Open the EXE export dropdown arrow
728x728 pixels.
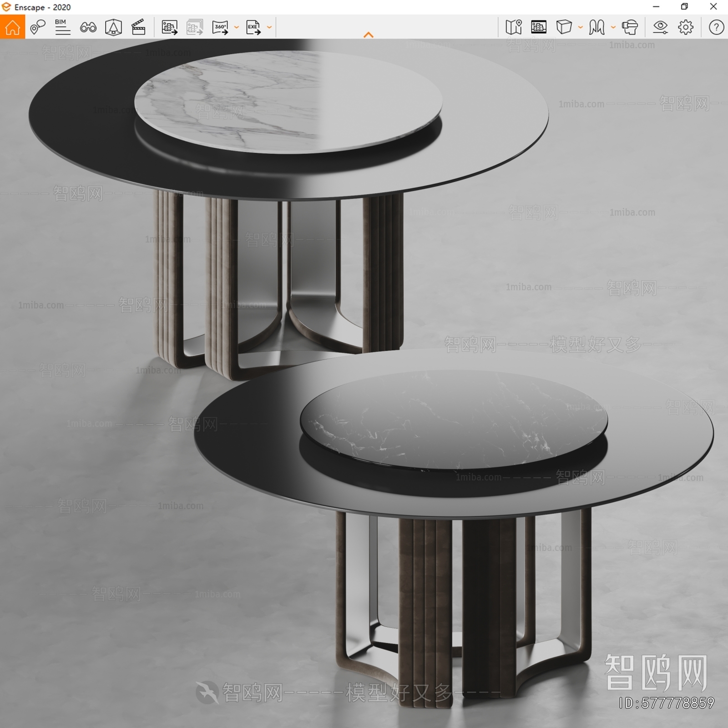[x=269, y=27]
